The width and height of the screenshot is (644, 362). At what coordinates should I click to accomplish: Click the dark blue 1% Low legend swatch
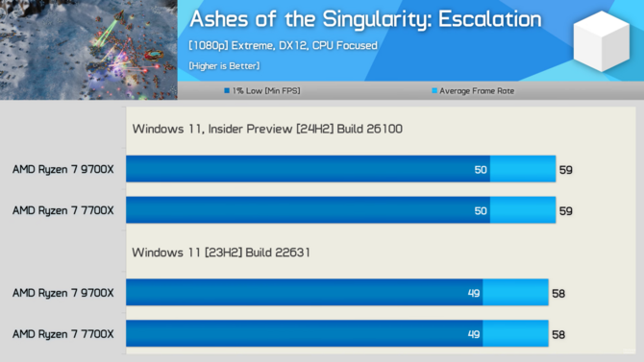[x=227, y=90]
